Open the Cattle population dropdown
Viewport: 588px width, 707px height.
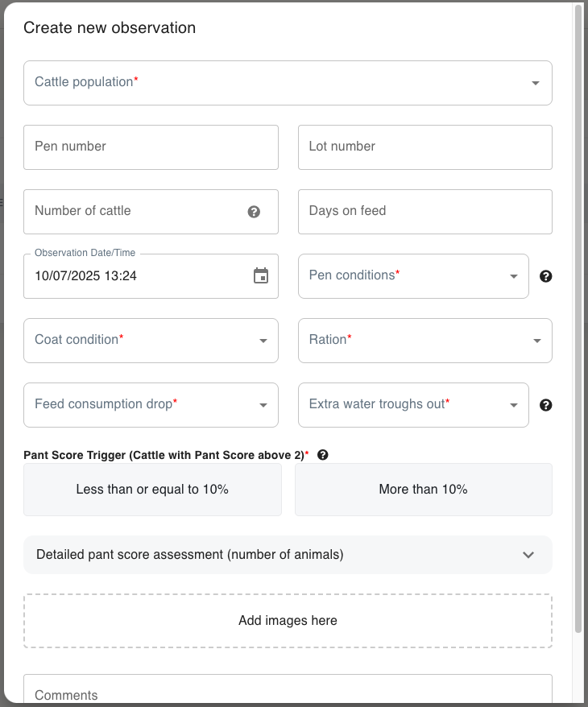[x=288, y=83]
